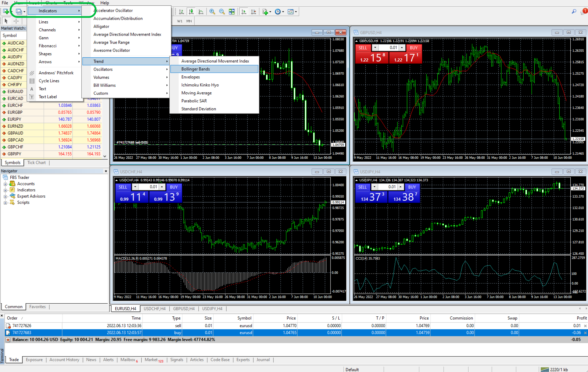
Task: Open the Favorites tab in Navigator
Action: [x=37, y=307]
